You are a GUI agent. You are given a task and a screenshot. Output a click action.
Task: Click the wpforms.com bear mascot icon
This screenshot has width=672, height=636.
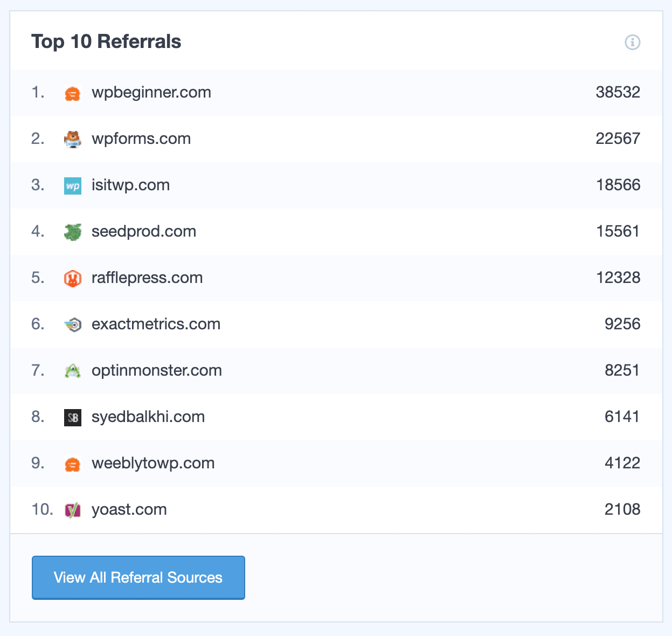[x=73, y=140]
